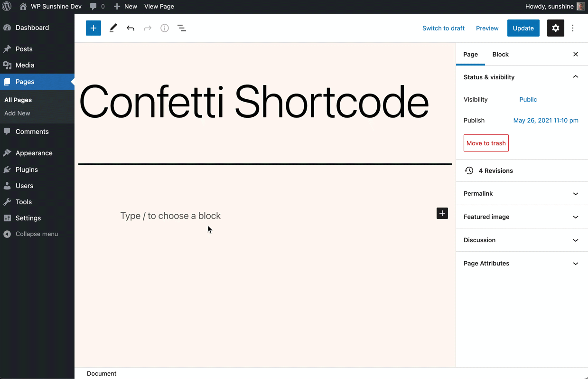The image size is (588, 379).
Task: Open the block inserter in the top toolbar
Action: tap(93, 28)
